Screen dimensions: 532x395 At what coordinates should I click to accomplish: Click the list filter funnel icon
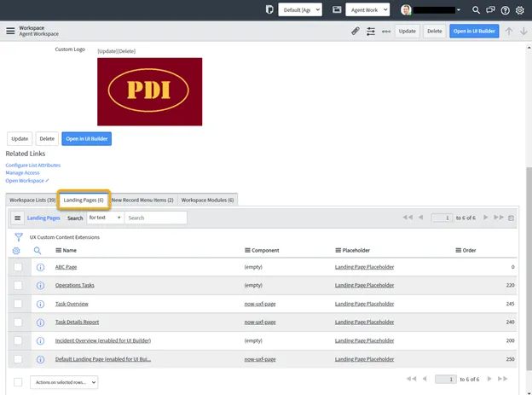tap(18, 236)
